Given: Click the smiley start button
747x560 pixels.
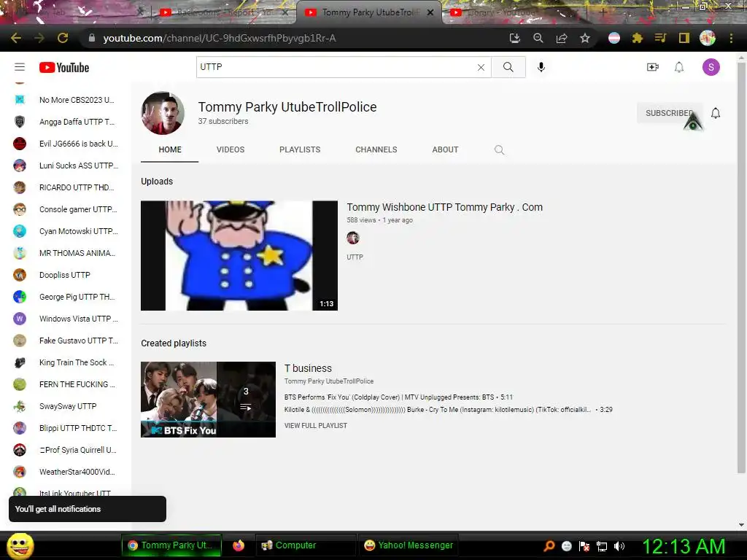Looking at the screenshot, I should tap(20, 545).
